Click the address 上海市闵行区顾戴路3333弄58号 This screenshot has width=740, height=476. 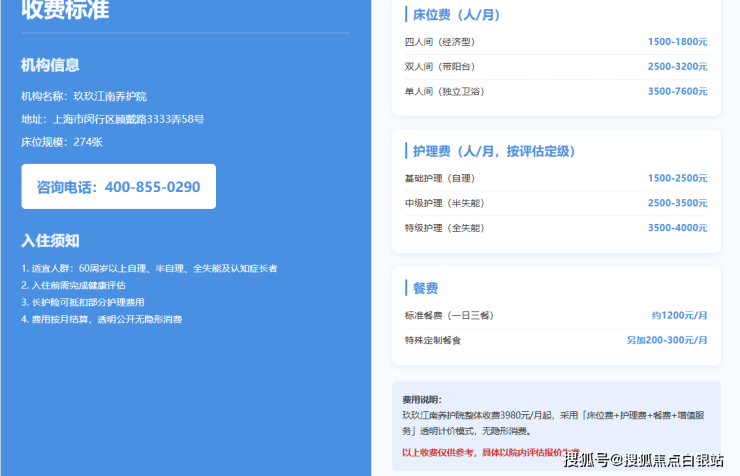pos(128,119)
